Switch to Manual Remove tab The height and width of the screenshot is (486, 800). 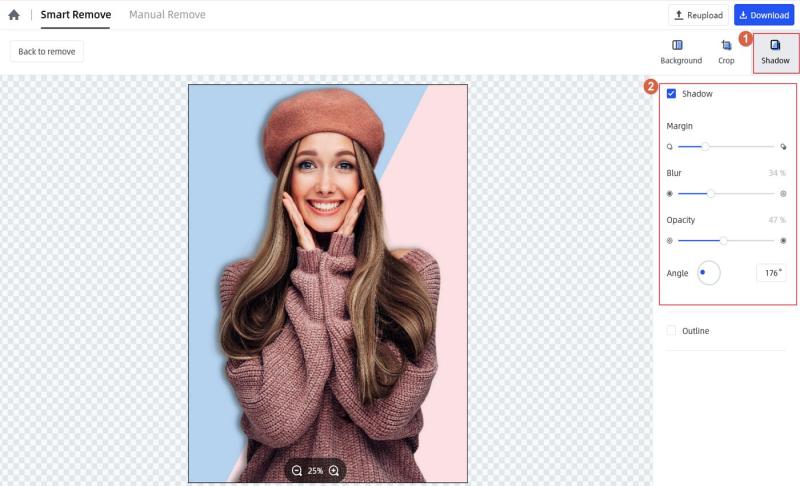(167, 15)
